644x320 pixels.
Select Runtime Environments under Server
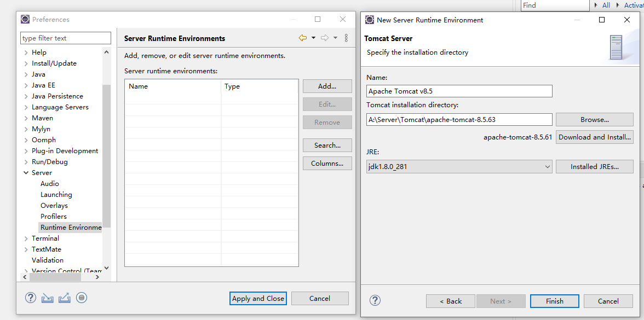pyautogui.click(x=70, y=228)
